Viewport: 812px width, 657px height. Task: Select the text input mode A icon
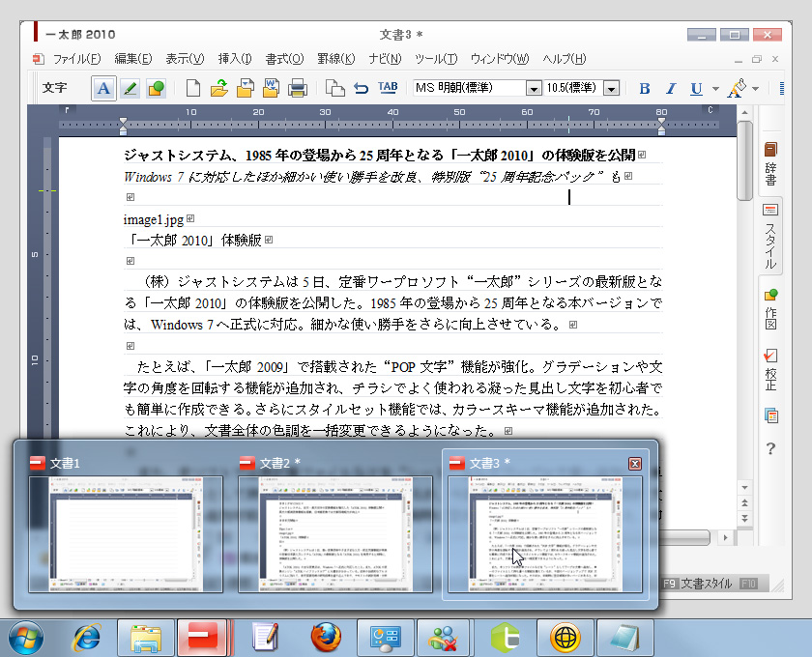coord(103,88)
